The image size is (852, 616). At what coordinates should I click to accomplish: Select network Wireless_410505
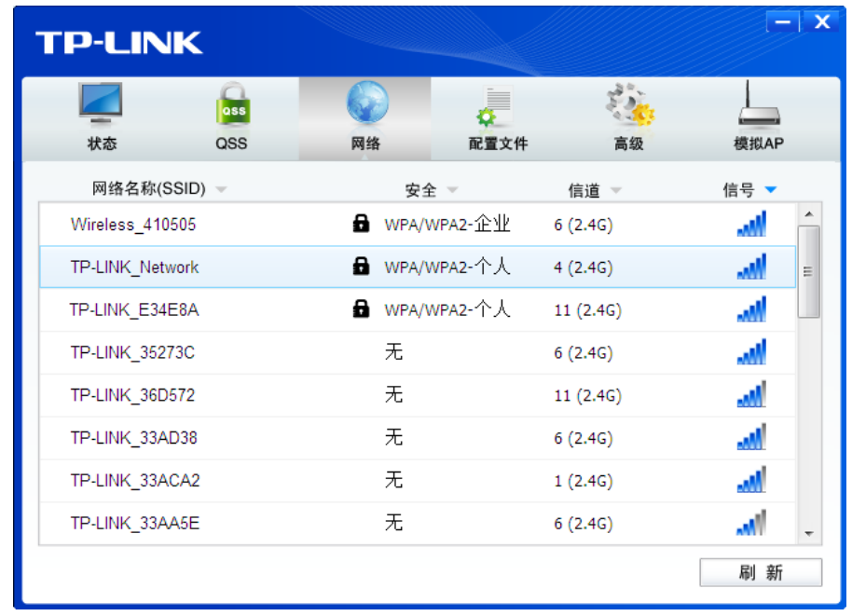click(x=418, y=224)
